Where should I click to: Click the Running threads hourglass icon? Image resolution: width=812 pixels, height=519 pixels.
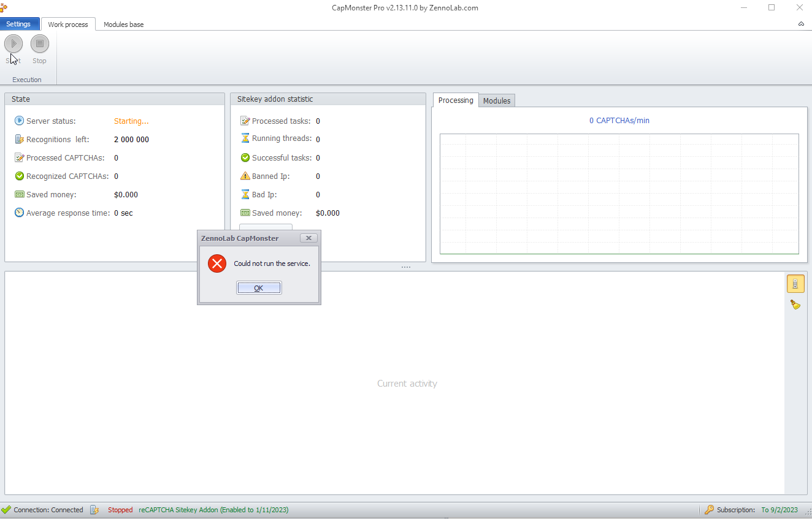pyautogui.click(x=245, y=138)
